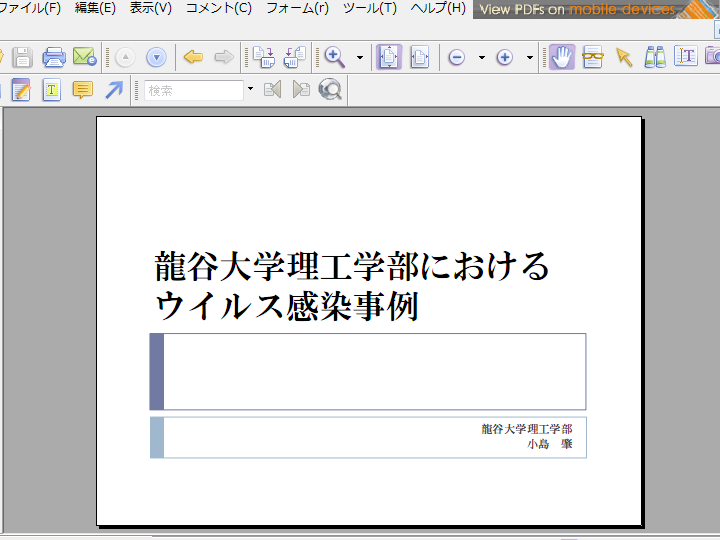Select the arrow selection tool

point(625,57)
